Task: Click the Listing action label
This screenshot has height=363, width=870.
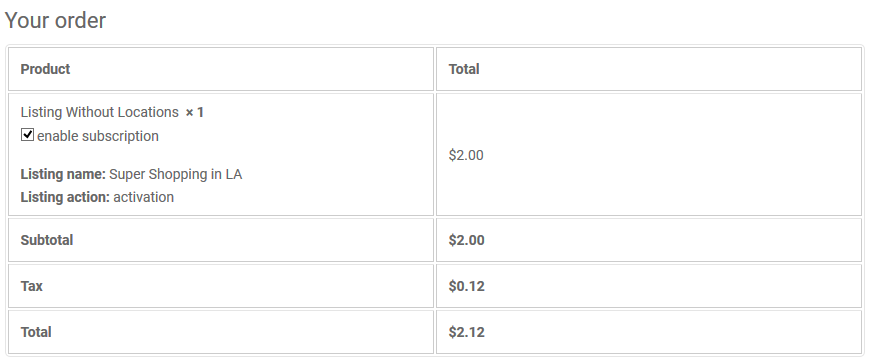Action: coord(65,197)
